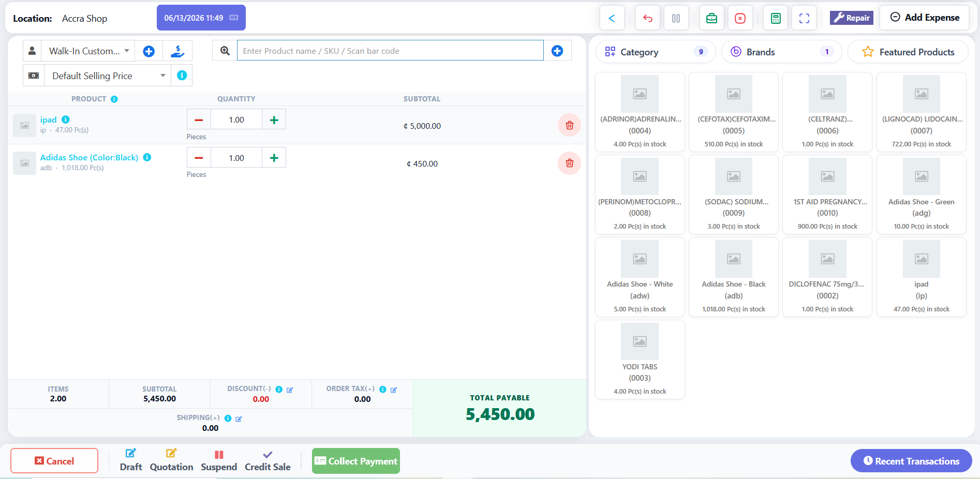This screenshot has height=479, width=980.
Task: Click the Adidas Shoe quantity field
Action: point(236,158)
